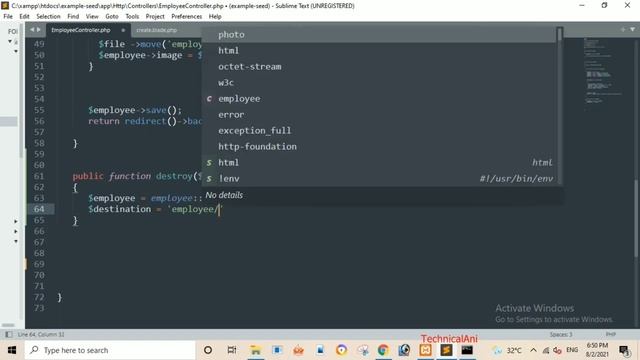Open the notification center icon

click(624, 350)
